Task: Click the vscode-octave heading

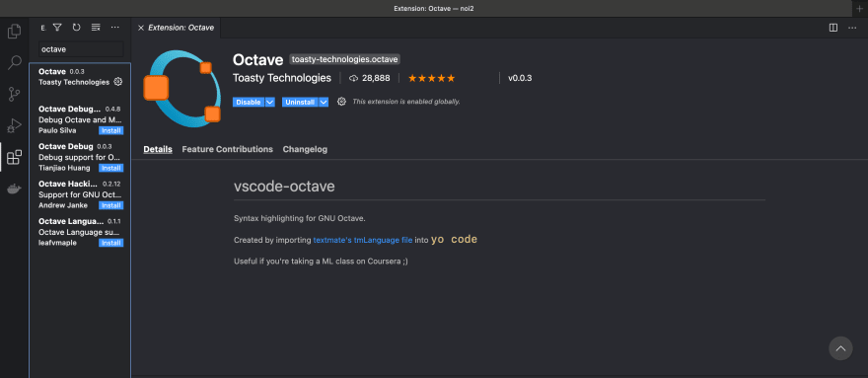Action: tap(284, 187)
